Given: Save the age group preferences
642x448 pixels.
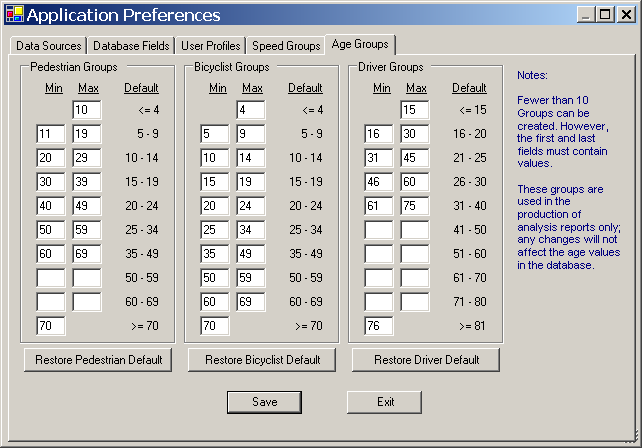Looking at the screenshot, I should 264,402.
